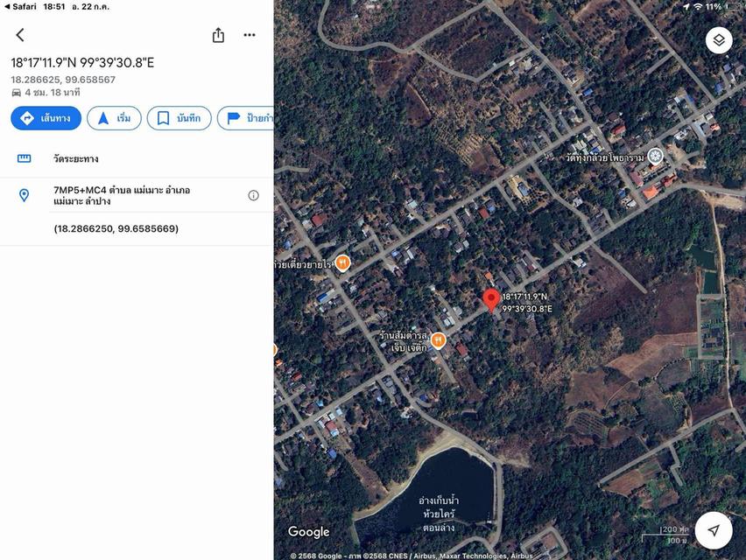746x560 pixels.
Task: Select วัดระยะทาง measure distance row
Action: click(x=137, y=158)
